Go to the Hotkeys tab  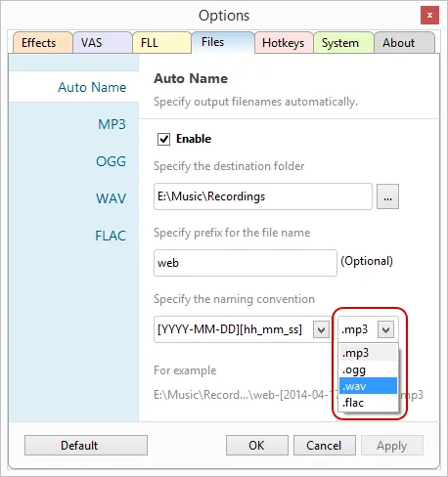click(x=284, y=43)
